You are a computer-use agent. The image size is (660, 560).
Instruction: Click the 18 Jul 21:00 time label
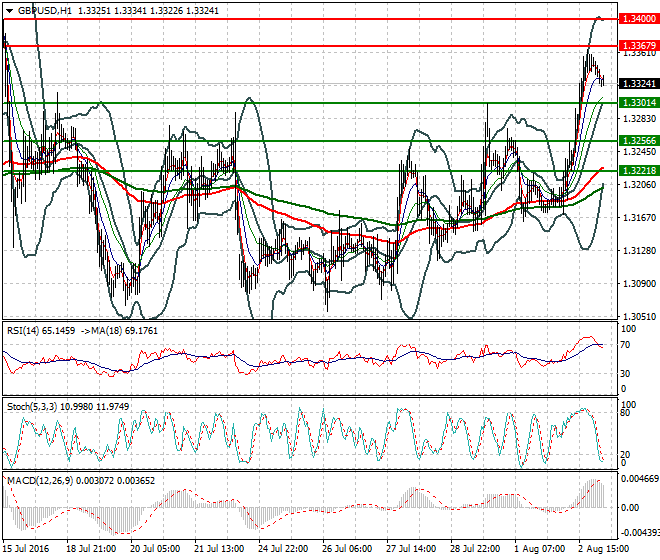(91, 549)
